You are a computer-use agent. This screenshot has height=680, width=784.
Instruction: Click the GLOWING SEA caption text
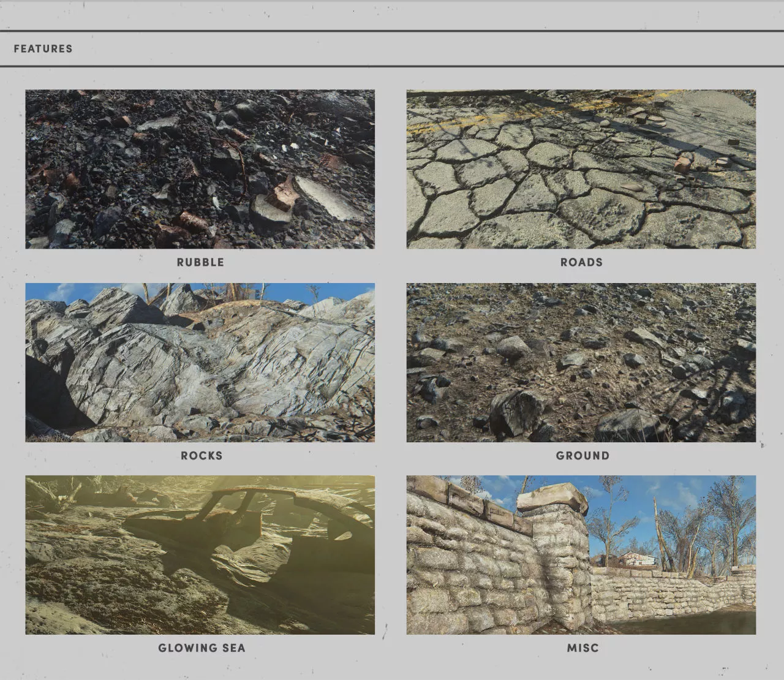click(x=202, y=648)
